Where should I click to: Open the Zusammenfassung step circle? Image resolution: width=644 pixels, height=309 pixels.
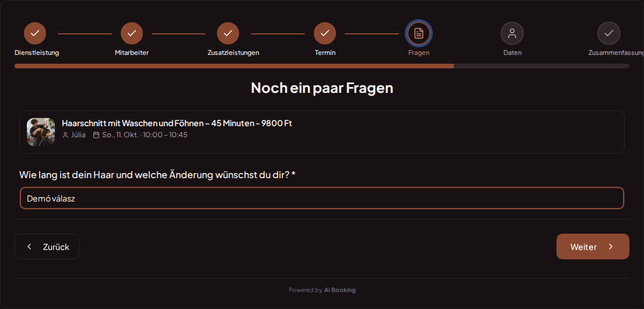click(608, 33)
